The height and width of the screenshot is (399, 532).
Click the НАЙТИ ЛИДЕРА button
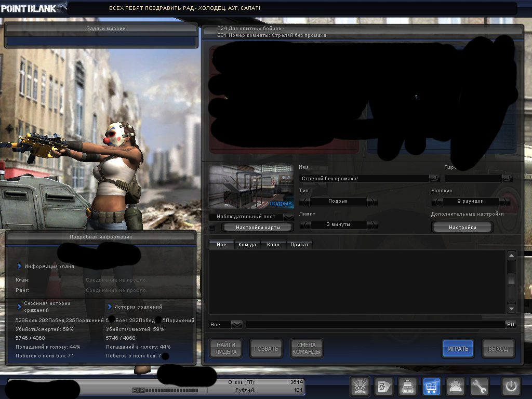pyautogui.click(x=225, y=348)
